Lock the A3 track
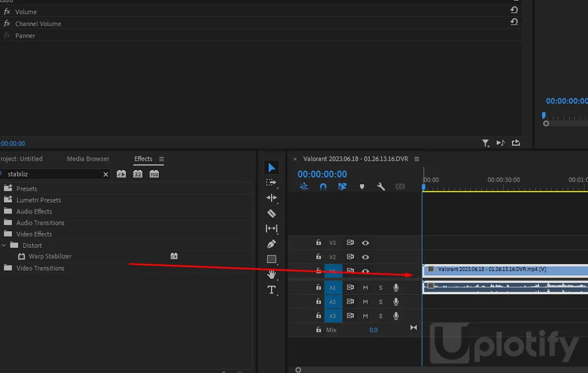 point(318,315)
